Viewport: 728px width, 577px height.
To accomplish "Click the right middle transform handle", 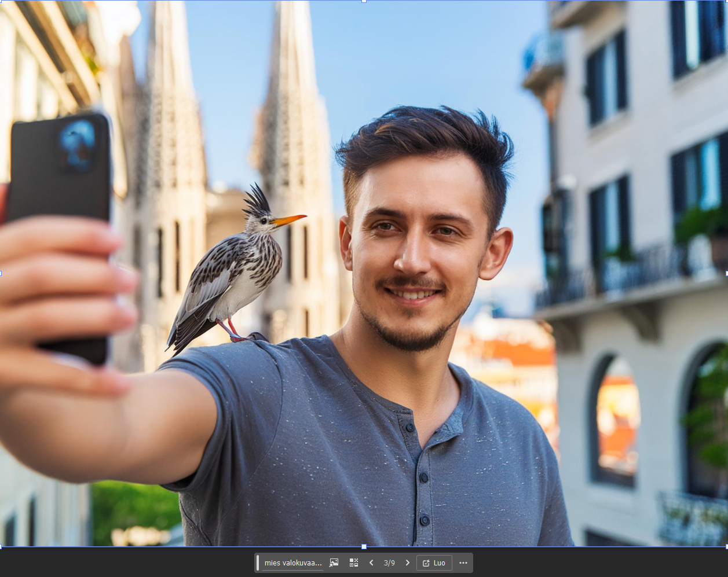I will coord(726,273).
